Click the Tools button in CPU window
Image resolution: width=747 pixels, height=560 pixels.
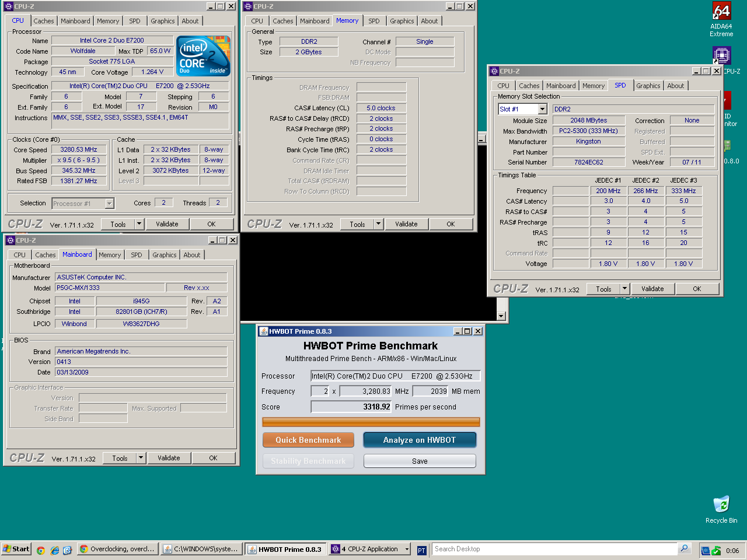tap(118, 224)
